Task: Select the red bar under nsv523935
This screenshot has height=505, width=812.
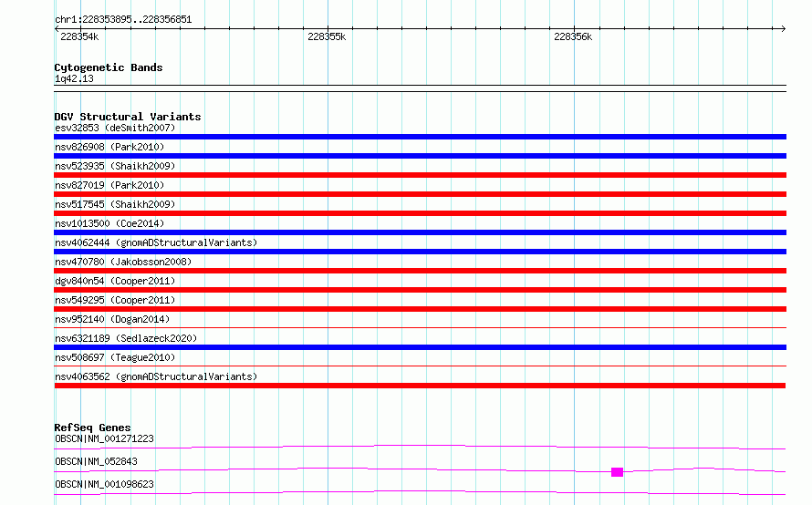Action: (x=420, y=175)
